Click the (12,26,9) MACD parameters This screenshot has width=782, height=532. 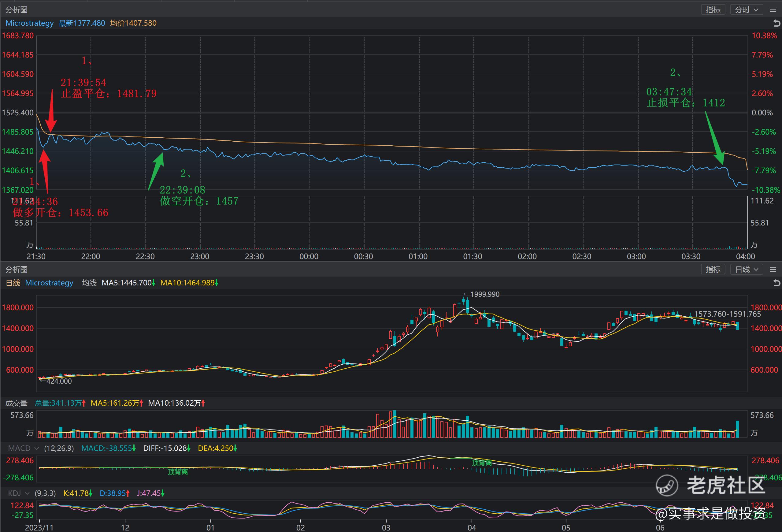59,448
